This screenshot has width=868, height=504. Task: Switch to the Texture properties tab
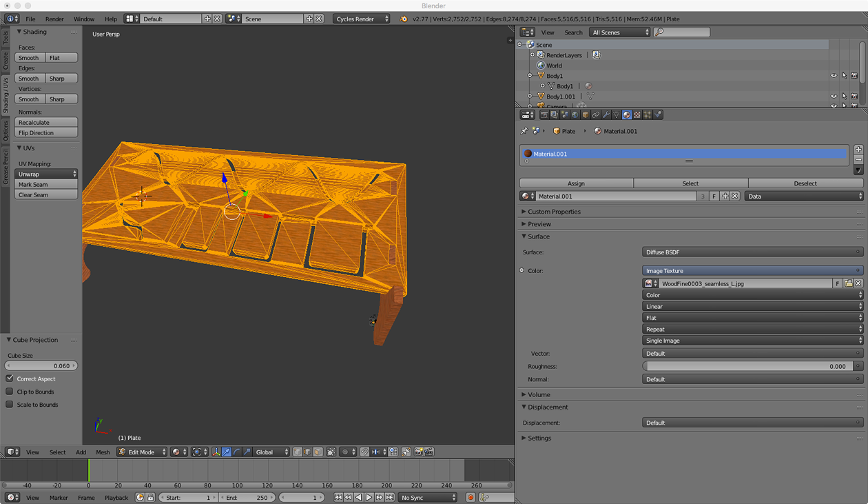click(637, 115)
